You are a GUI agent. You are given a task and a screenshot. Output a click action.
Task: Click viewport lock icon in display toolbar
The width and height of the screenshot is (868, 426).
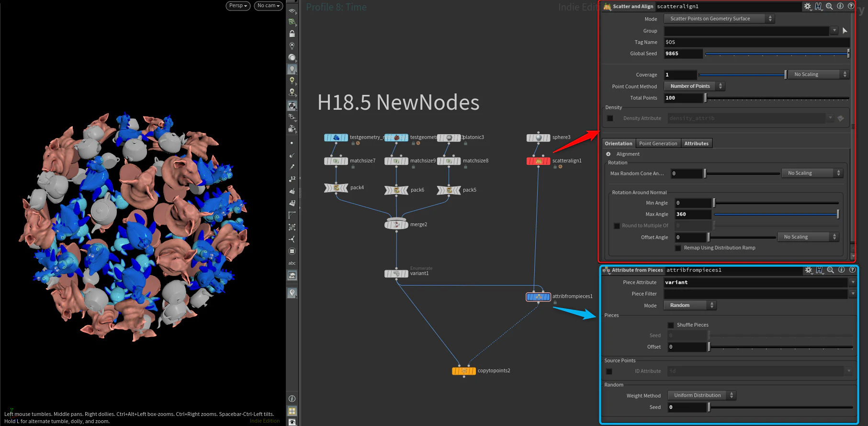(x=292, y=34)
